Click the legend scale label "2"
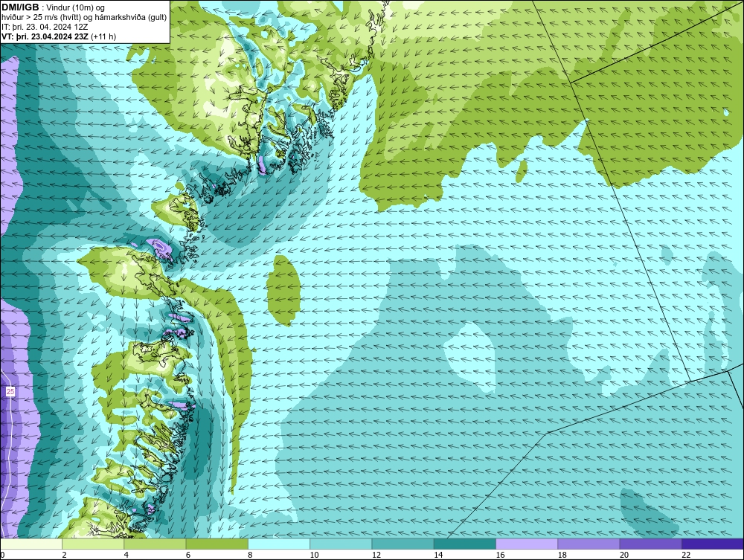The width and height of the screenshot is (744, 560). pos(64,555)
